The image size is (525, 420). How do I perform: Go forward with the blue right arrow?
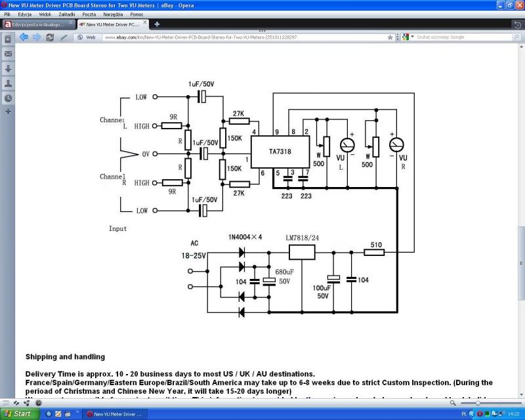click(37, 37)
